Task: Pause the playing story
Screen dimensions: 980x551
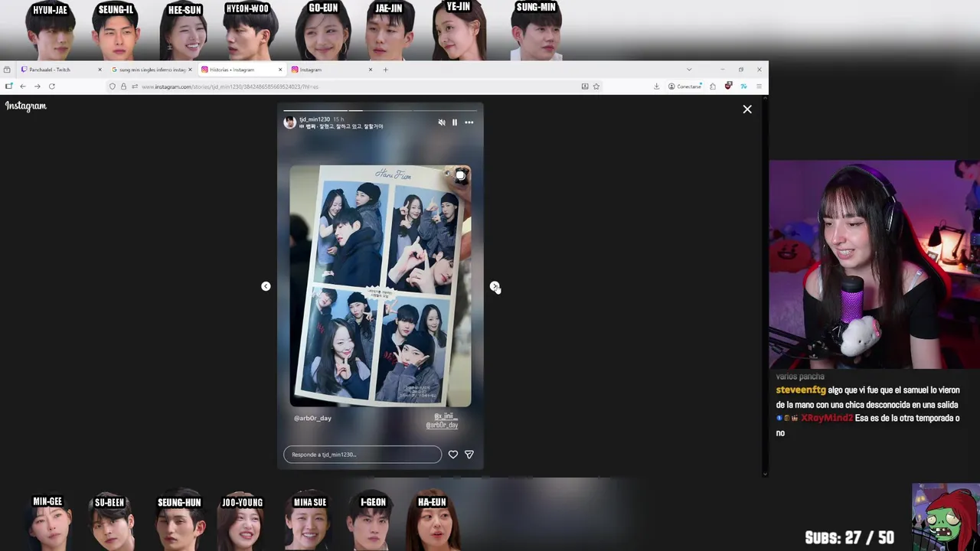Action: (x=455, y=122)
